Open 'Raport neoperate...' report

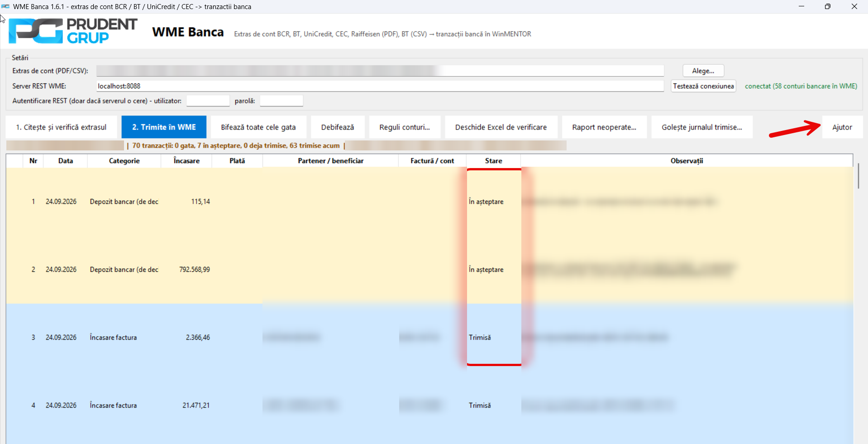click(x=604, y=127)
